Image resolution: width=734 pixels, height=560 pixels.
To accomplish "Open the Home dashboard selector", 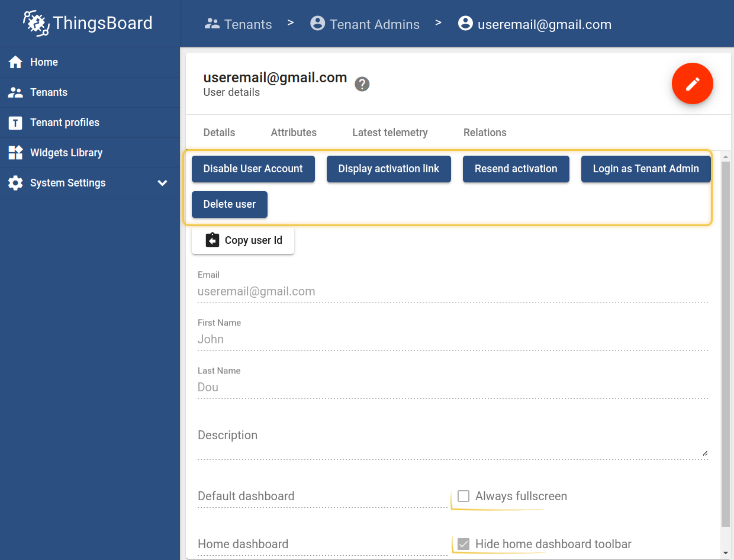I will (322, 544).
